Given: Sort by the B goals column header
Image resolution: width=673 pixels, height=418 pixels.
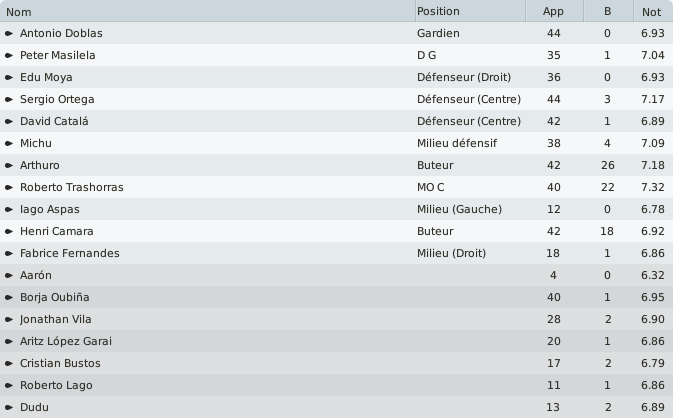Looking at the screenshot, I should (608, 11).
